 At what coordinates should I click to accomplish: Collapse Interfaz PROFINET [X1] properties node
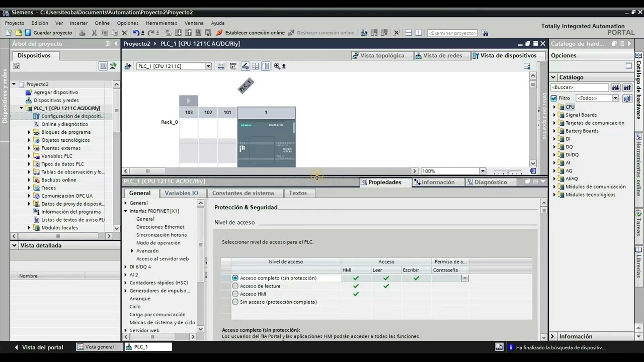[x=126, y=211]
